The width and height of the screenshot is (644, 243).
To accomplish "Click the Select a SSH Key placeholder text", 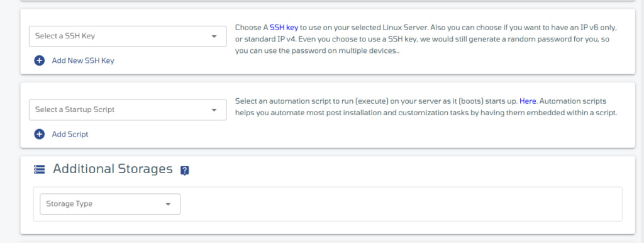I will coord(65,36).
